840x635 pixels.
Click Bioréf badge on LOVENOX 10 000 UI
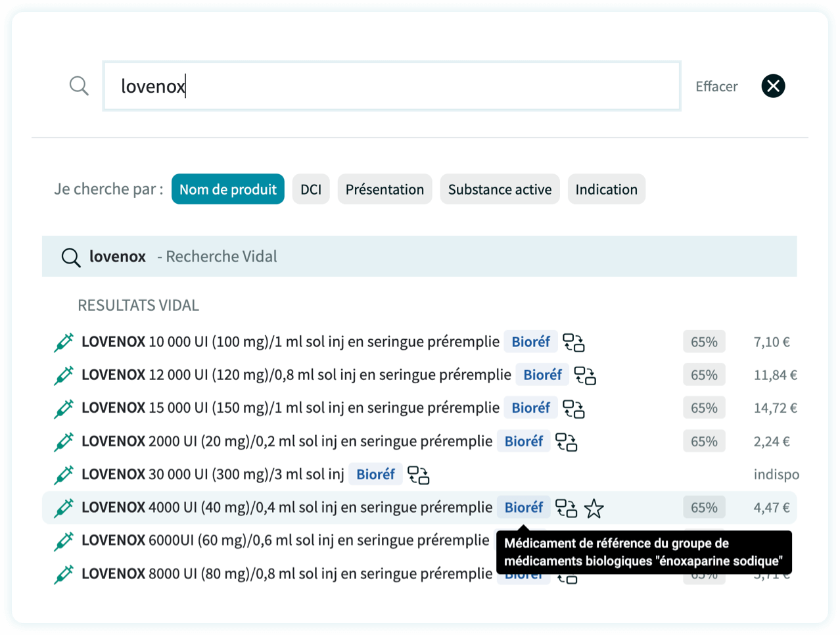530,342
